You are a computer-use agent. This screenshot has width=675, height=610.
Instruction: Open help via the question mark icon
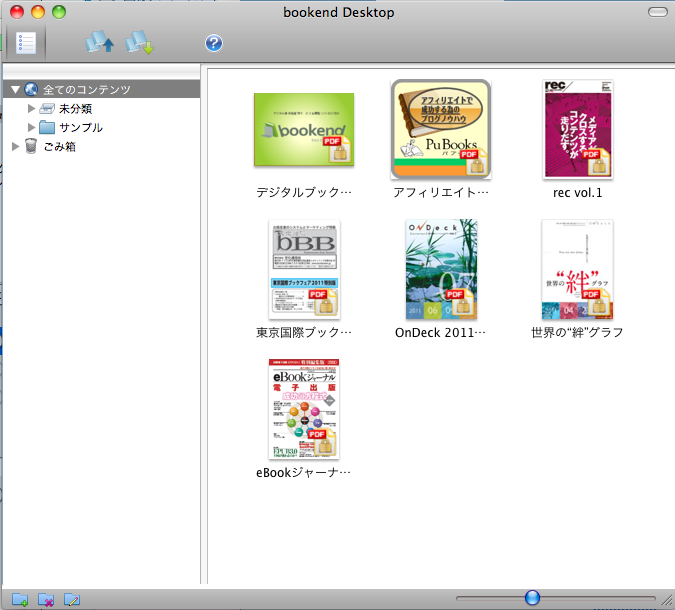214,43
